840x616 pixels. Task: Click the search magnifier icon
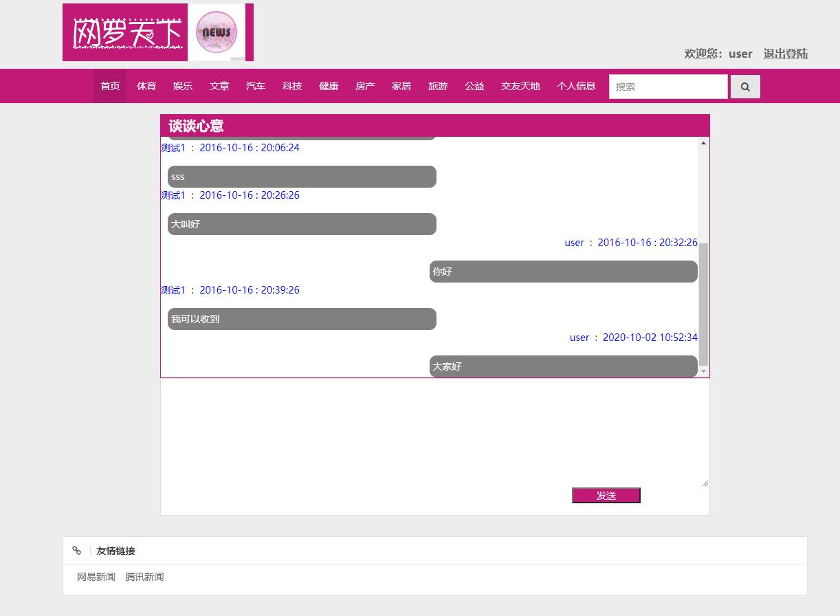point(745,86)
